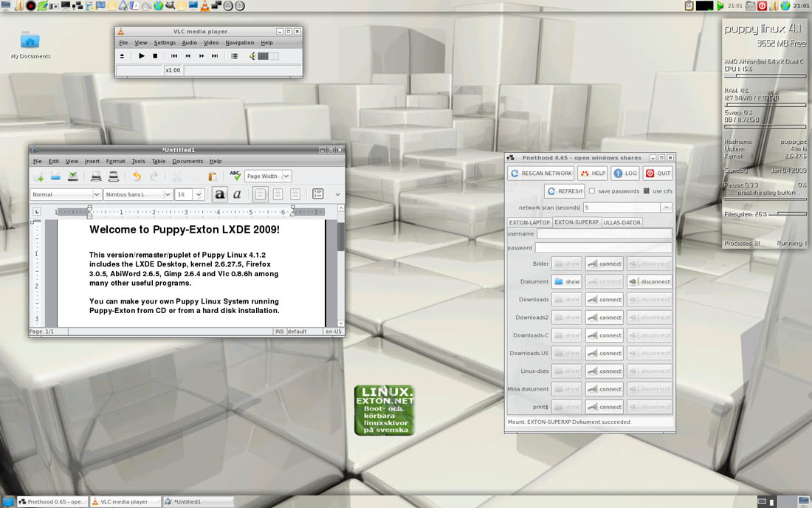
Task: Create a new document with the New icon
Action: point(38,176)
